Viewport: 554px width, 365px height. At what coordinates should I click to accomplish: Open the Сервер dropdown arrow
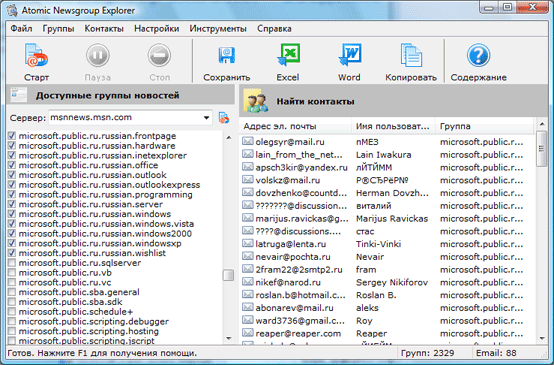point(206,118)
